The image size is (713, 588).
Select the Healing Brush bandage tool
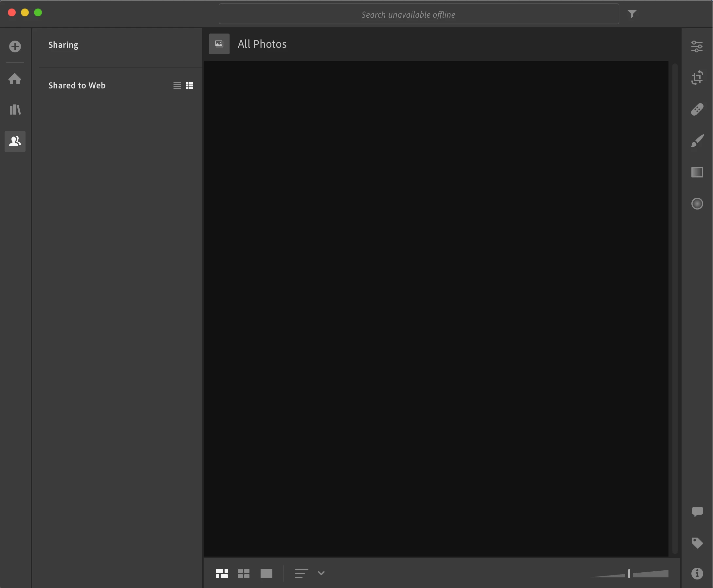pyautogui.click(x=697, y=109)
